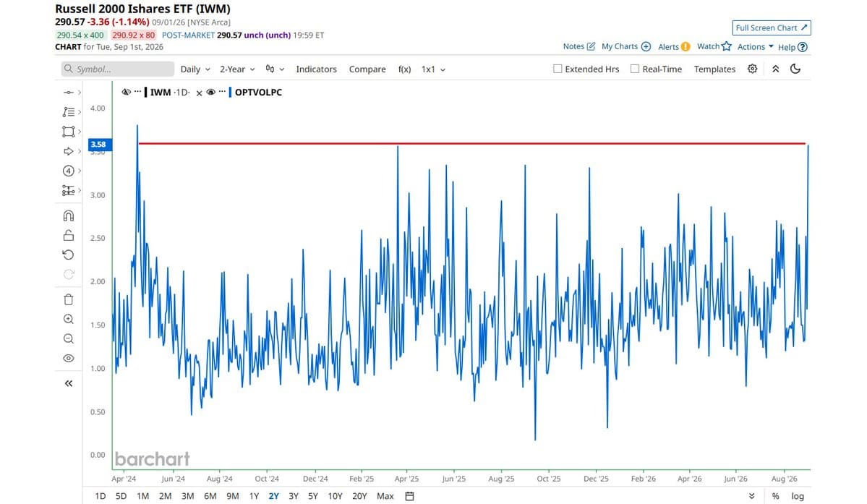This screenshot has width=867, height=504.
Task: Open Full Screen Chart
Action: point(772,27)
